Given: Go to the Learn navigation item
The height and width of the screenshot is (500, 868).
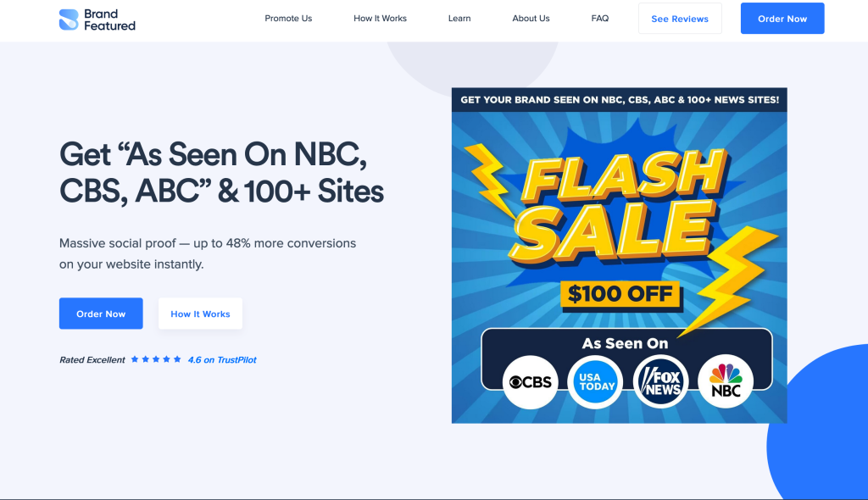Looking at the screenshot, I should point(459,19).
